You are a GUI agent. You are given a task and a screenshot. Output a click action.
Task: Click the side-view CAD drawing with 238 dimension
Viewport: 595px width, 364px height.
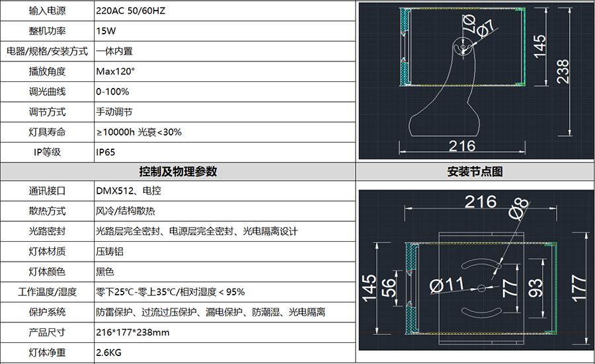pos(475,83)
